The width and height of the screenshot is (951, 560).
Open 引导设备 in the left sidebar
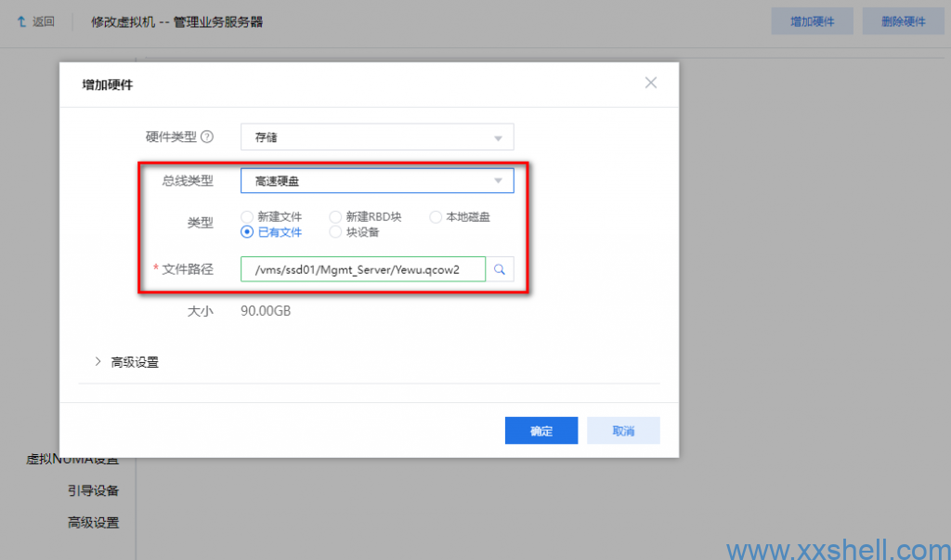pyautogui.click(x=93, y=490)
